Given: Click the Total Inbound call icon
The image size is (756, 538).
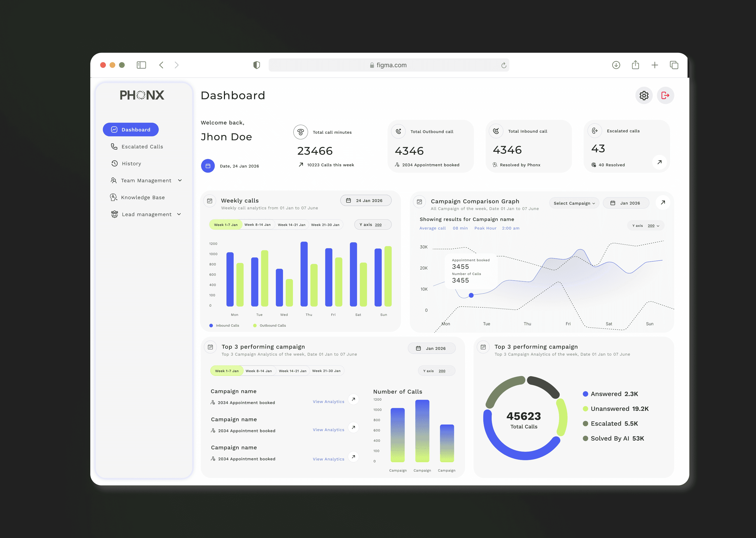Looking at the screenshot, I should 496,131.
